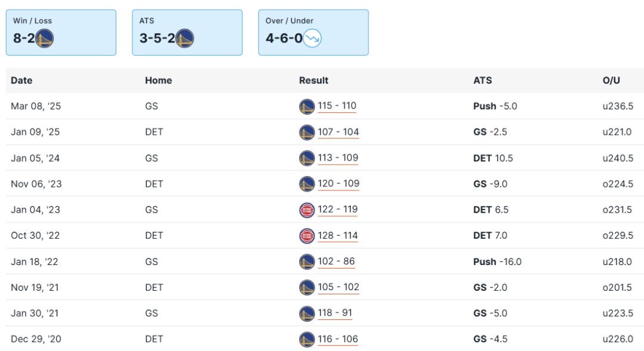
Task: Click the ATS column header
Action: pyautogui.click(x=482, y=81)
